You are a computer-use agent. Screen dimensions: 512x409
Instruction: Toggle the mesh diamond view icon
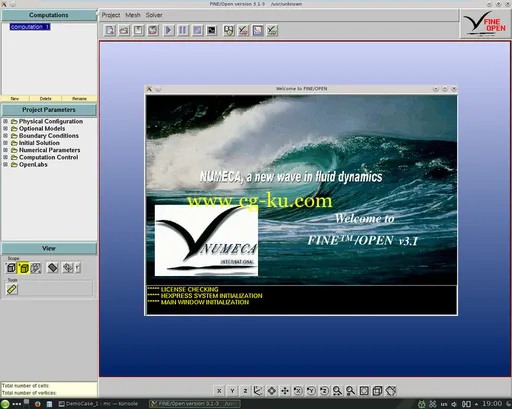tap(68, 268)
